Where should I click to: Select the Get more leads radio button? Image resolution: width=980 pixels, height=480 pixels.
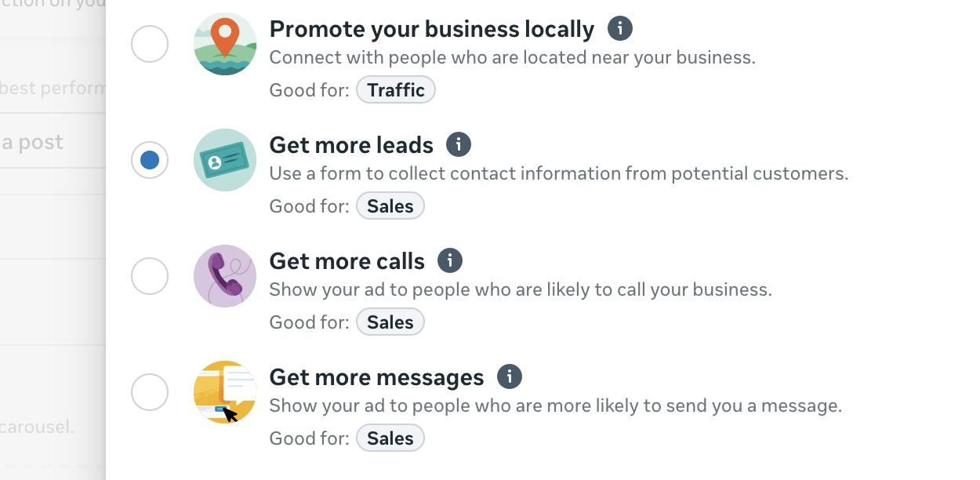[x=150, y=160]
